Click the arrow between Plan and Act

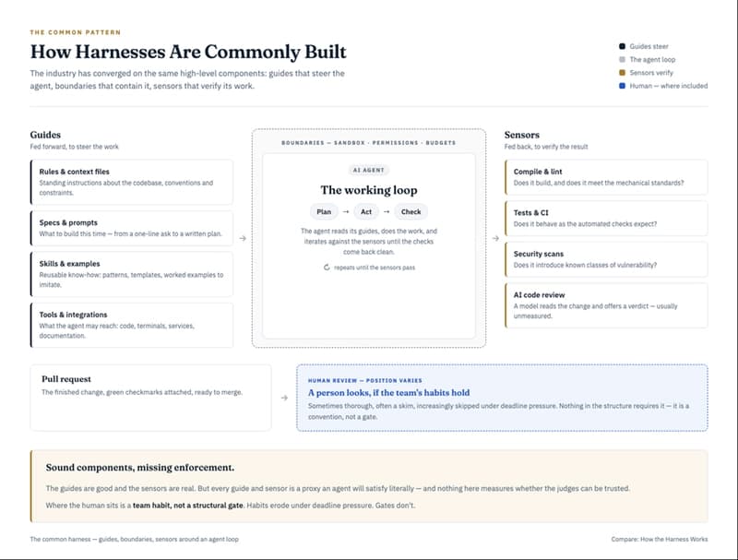point(346,212)
